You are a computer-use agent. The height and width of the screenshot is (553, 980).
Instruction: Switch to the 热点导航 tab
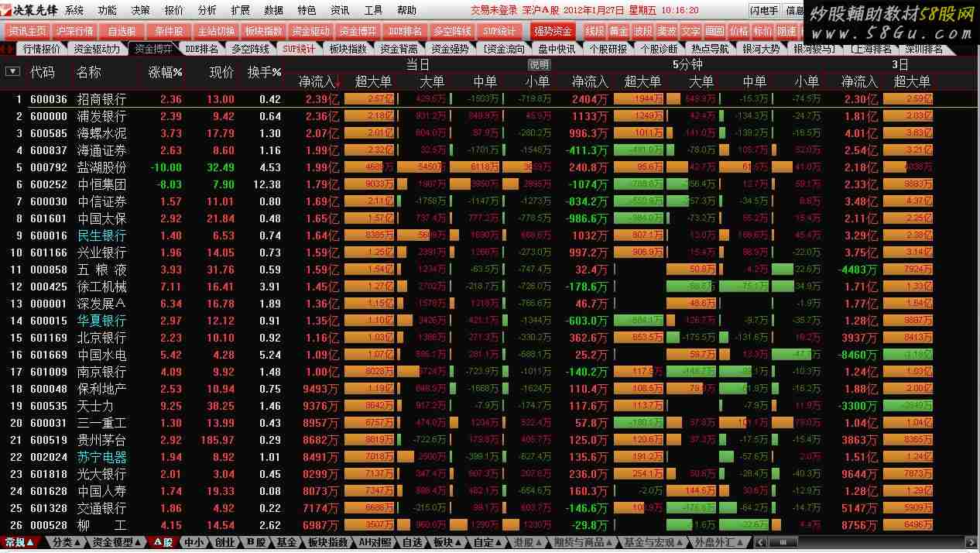(710, 49)
